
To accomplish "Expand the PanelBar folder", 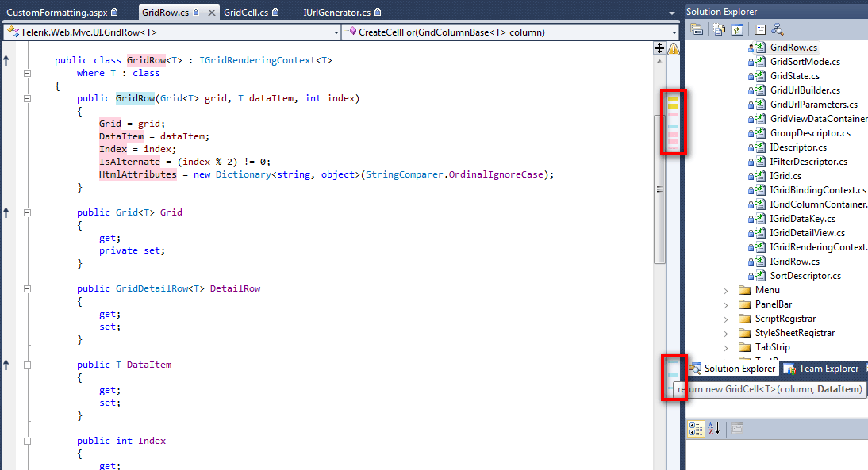I will [x=726, y=305].
